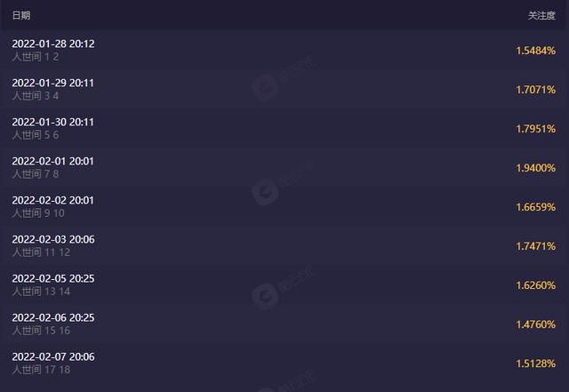
Task: Select the 2022-01-29 20:11 row date
Action: coord(53,83)
